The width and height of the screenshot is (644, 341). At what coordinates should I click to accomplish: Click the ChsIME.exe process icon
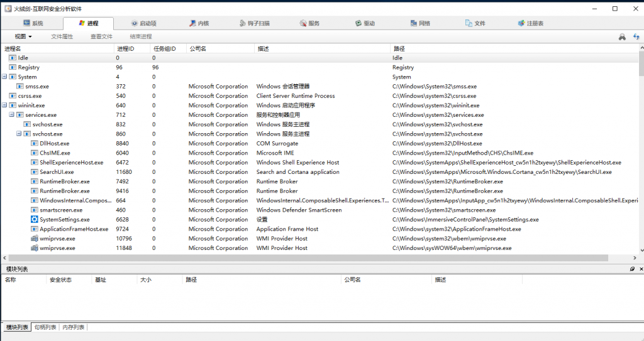click(x=35, y=153)
